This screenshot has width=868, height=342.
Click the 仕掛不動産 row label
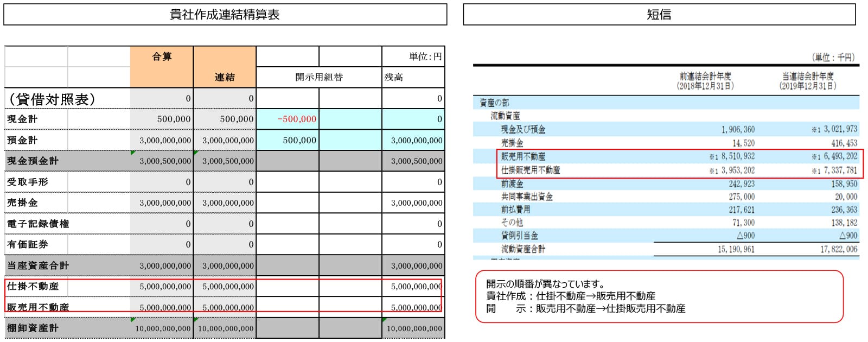pos(33,286)
